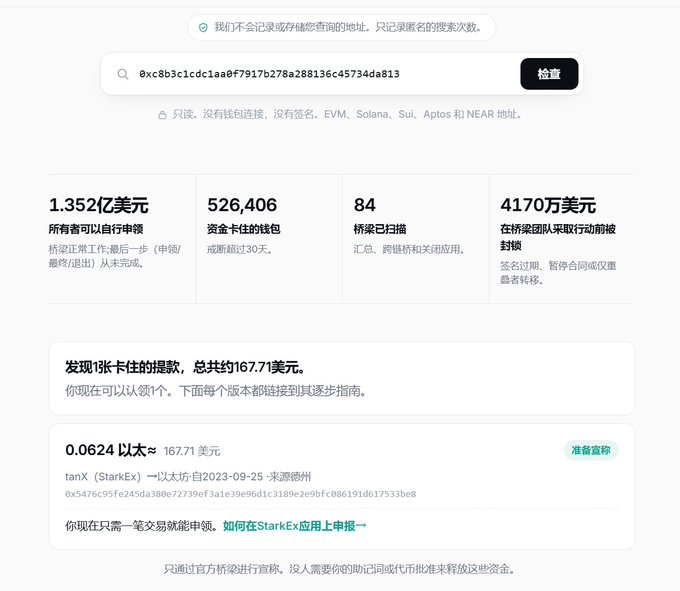The height and width of the screenshot is (591, 680).
Task: Click the 1.352亿美元 statistic
Action: click(98, 205)
